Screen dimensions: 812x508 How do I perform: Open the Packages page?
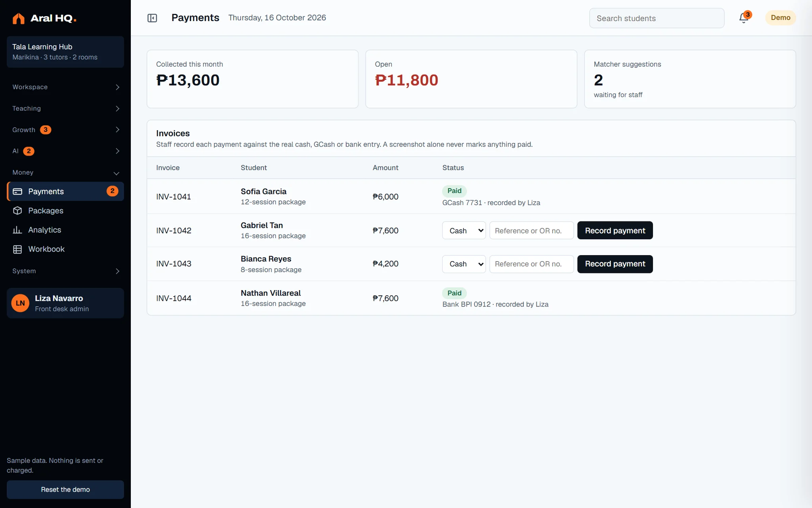65,211
